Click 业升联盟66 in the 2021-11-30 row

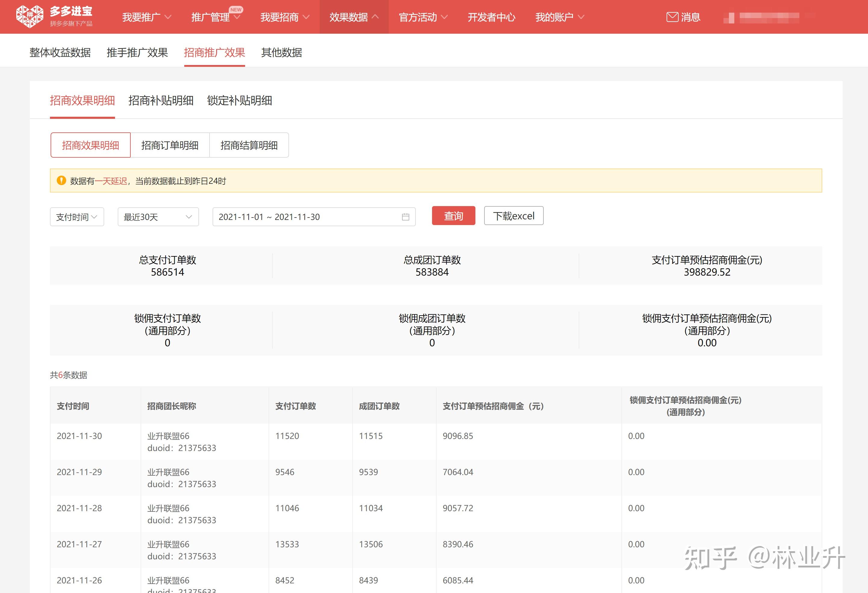click(x=168, y=436)
